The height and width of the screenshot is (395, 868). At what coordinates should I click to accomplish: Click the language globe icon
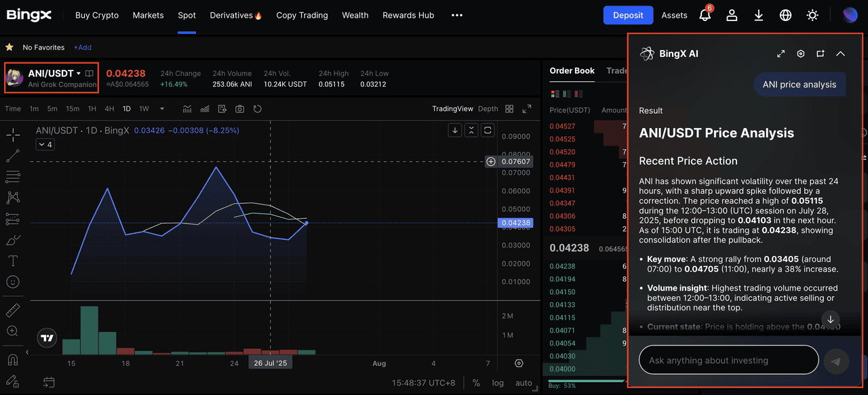(x=785, y=16)
